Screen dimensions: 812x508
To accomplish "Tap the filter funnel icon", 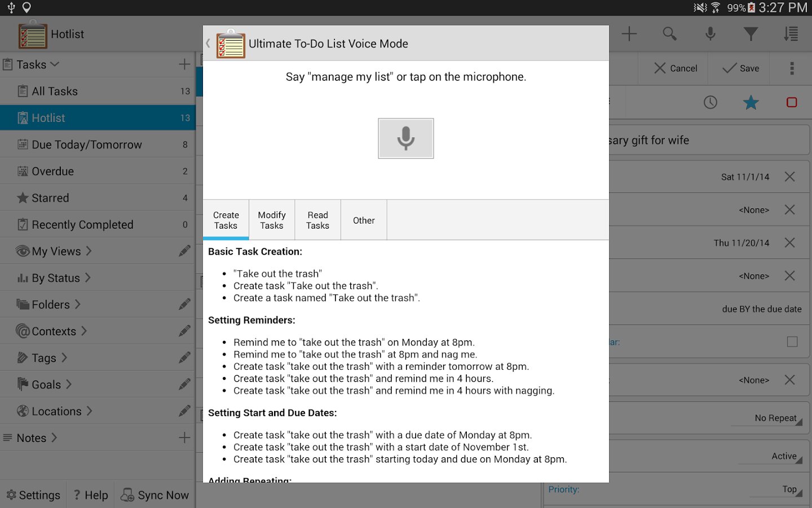I will (751, 34).
